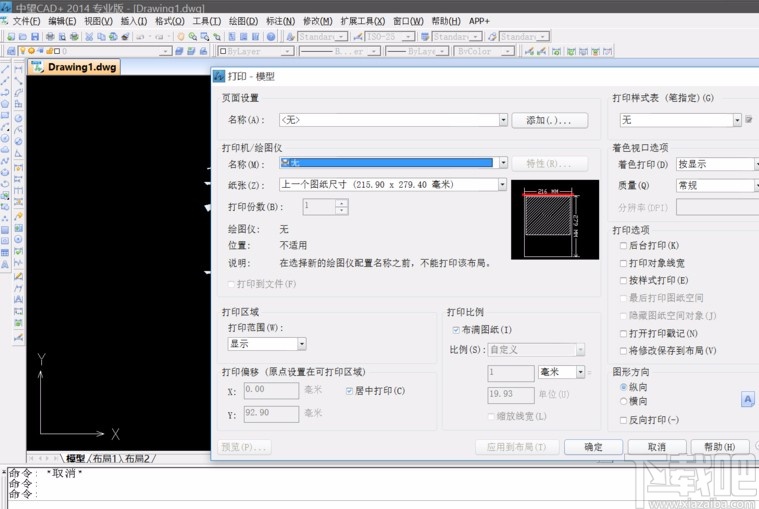Click the Zoom Window icon
759x509 pixels.
click(205, 36)
